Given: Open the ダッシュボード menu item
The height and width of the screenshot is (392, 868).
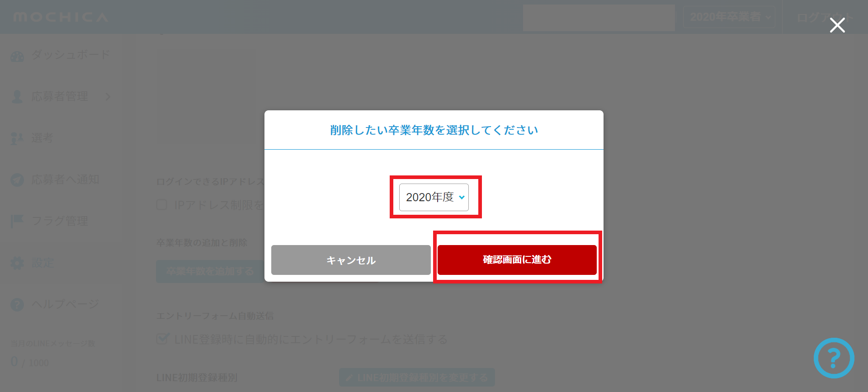Looking at the screenshot, I should [71, 55].
